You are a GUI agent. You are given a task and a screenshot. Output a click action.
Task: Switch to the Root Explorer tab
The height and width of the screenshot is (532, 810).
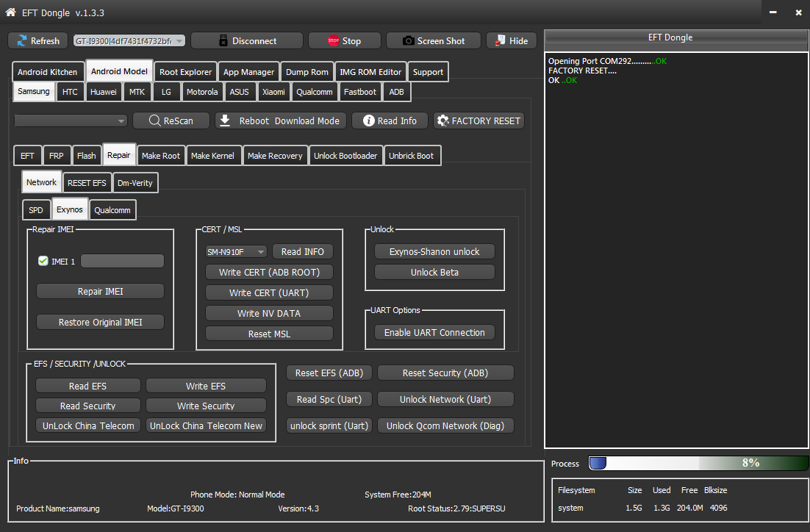tap(185, 72)
